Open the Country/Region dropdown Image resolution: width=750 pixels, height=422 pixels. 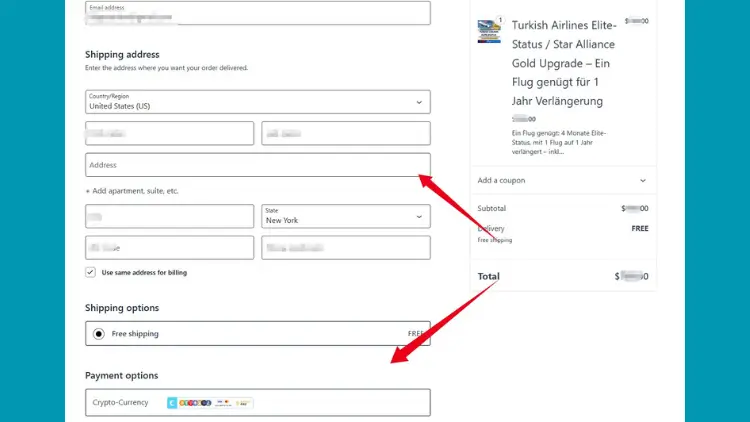[x=257, y=102]
